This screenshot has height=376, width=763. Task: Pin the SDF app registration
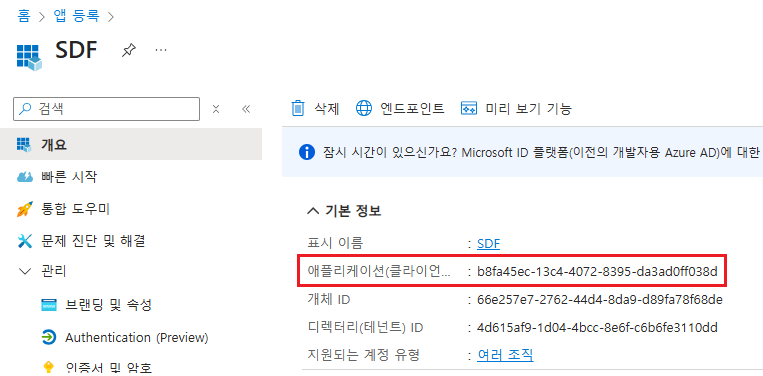128,50
